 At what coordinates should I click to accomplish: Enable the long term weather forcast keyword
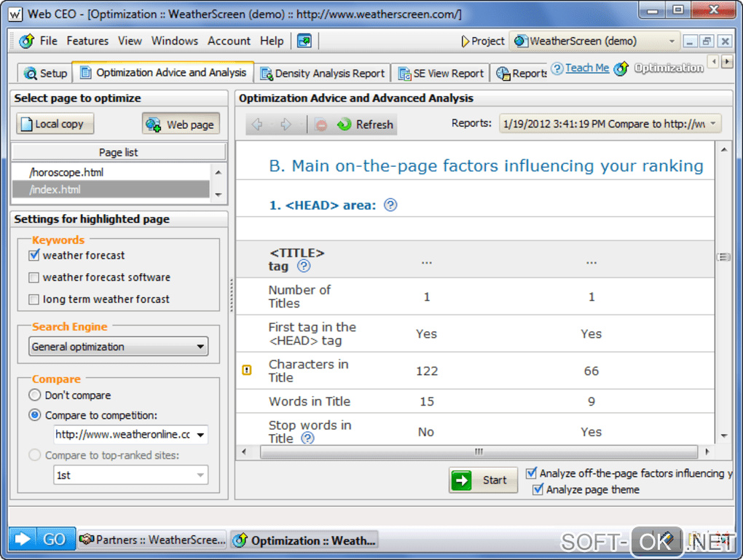coord(34,299)
